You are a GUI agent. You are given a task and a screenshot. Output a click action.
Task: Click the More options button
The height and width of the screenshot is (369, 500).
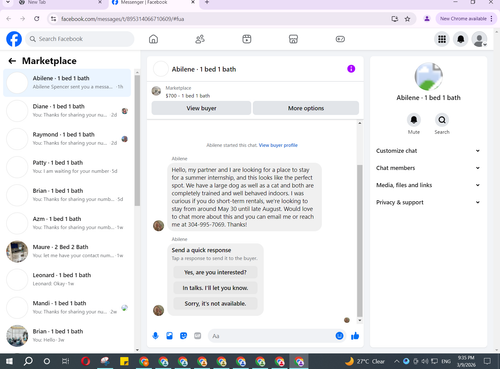306,108
